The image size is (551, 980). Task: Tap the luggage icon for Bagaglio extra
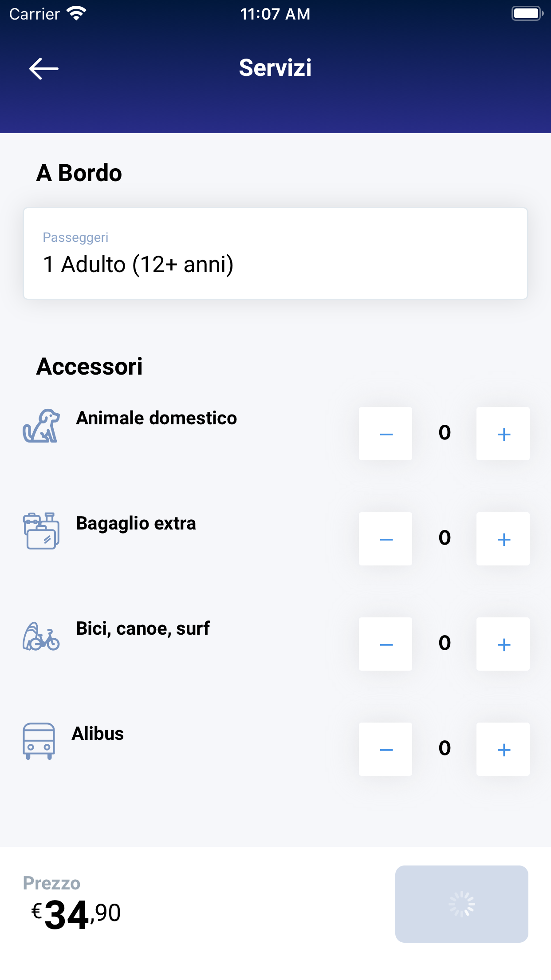[41, 531]
